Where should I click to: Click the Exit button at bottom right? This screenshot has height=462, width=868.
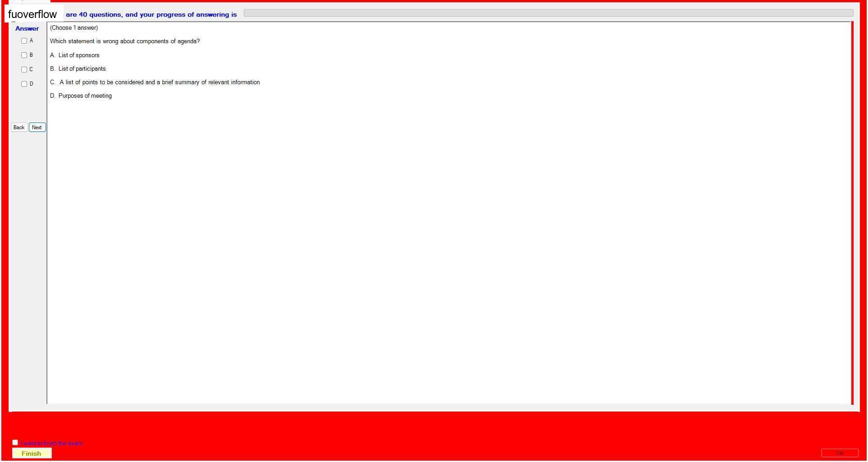tap(840, 453)
